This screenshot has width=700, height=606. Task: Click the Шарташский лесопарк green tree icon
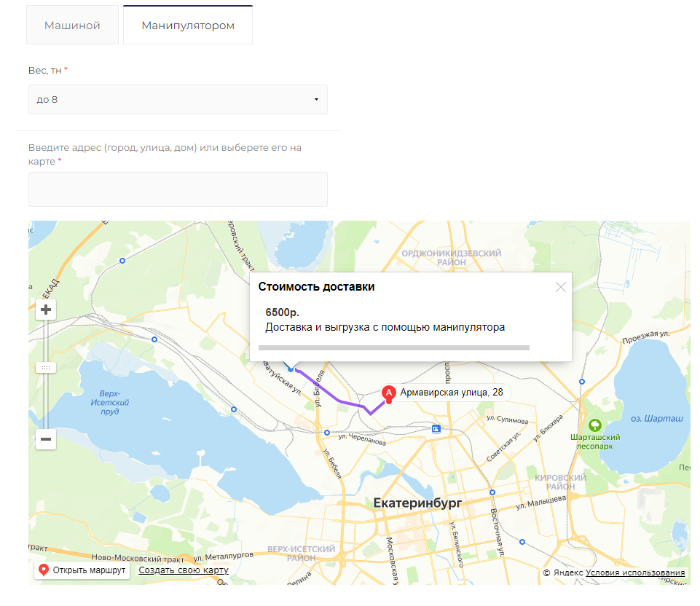pos(595,425)
